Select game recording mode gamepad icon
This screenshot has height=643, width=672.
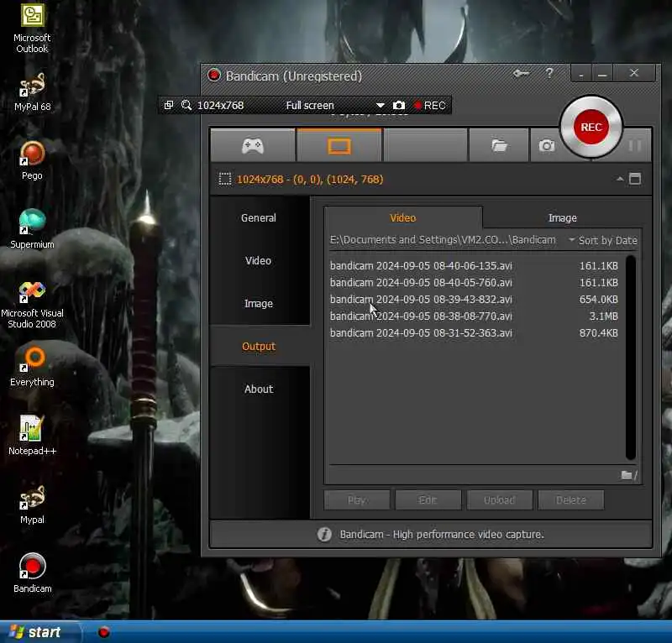click(x=253, y=146)
